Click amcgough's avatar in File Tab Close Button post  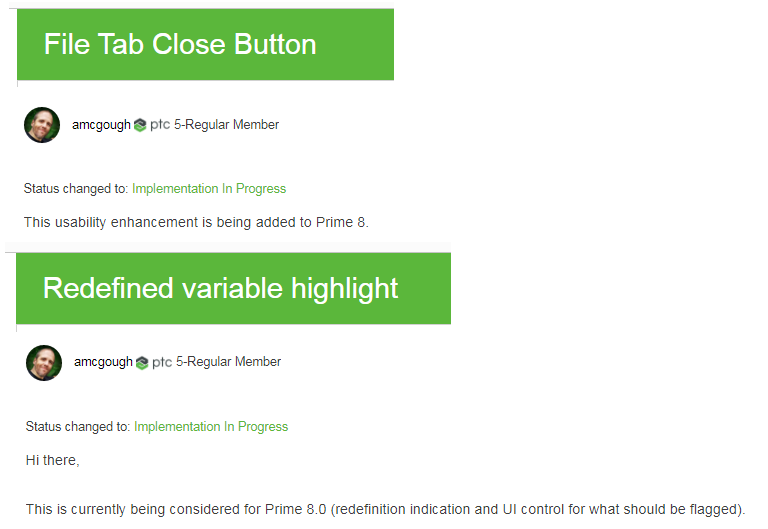(x=42, y=125)
